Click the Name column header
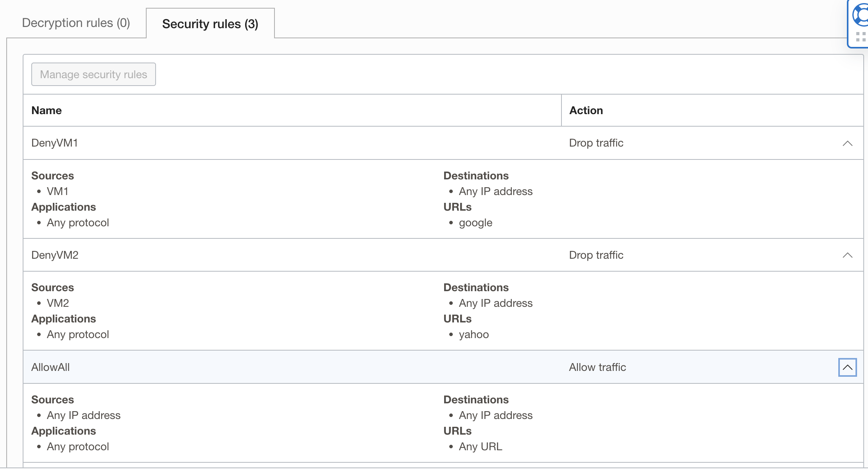 coord(47,111)
